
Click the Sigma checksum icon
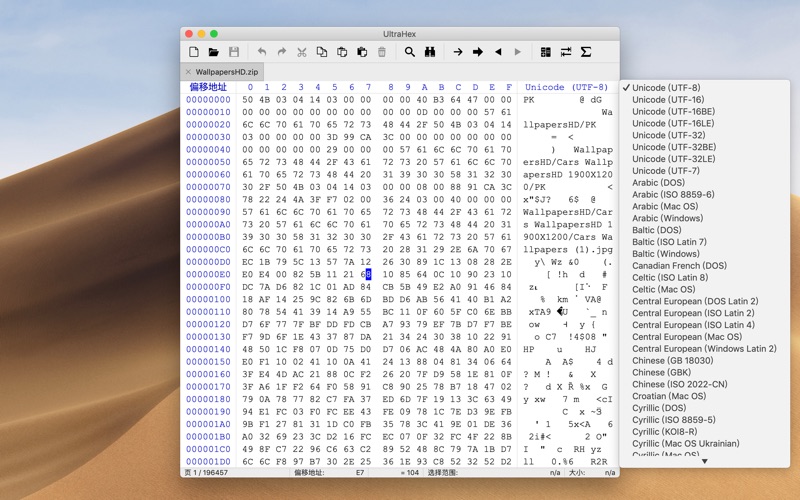pyautogui.click(x=586, y=52)
